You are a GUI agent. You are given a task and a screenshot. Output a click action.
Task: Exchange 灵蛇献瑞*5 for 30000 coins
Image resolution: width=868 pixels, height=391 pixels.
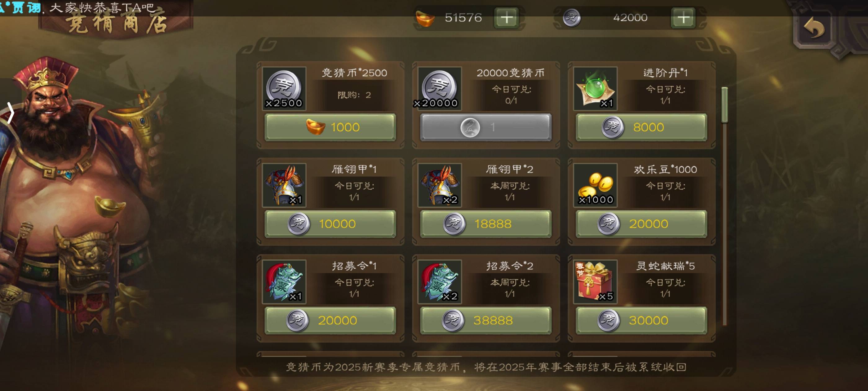click(641, 320)
